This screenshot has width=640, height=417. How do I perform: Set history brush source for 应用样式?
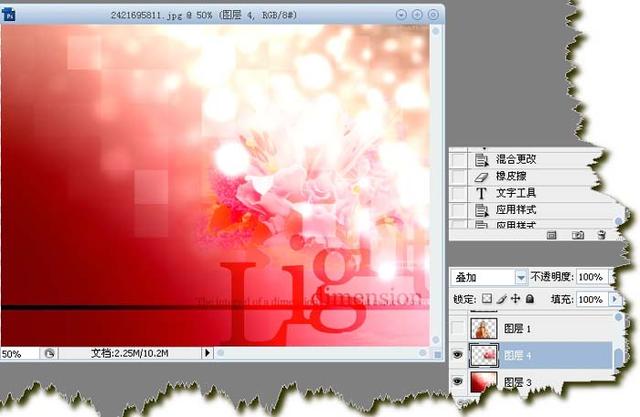pos(458,210)
